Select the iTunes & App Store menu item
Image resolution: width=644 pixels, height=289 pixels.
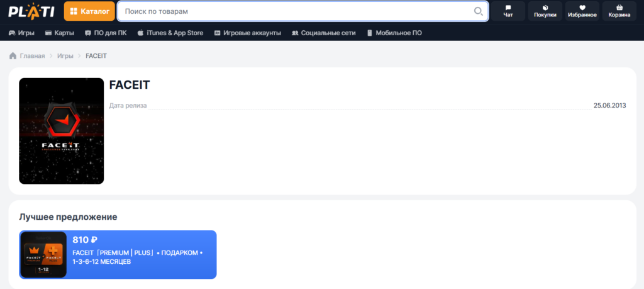[170, 33]
